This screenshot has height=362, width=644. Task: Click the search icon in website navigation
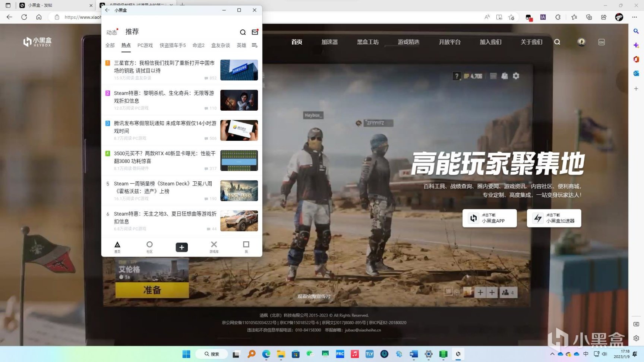[557, 42]
